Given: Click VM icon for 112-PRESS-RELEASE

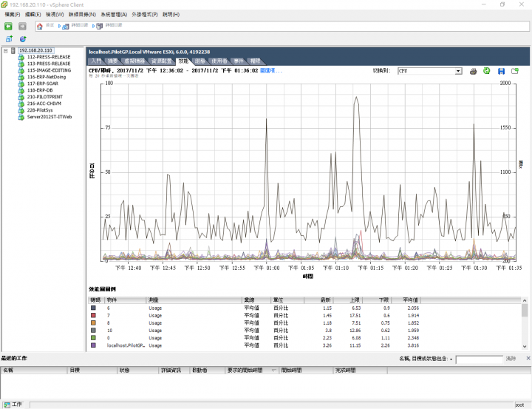Looking at the screenshot, I should pos(21,57).
